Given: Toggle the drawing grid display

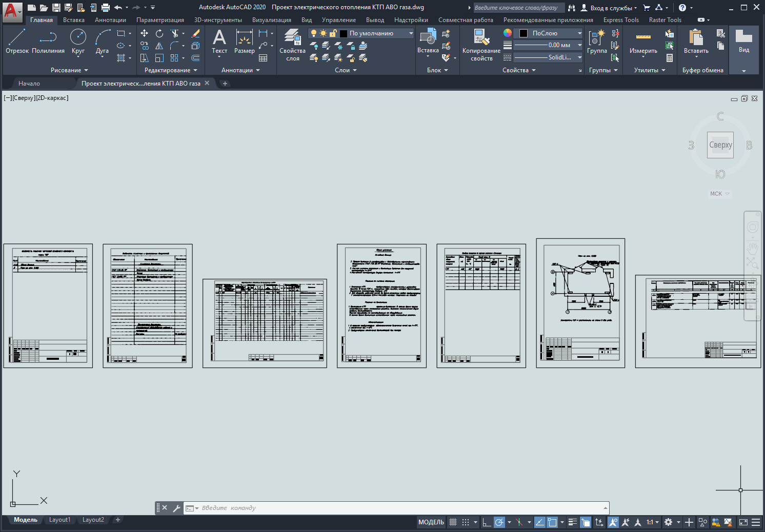Looking at the screenshot, I should tap(453, 522).
